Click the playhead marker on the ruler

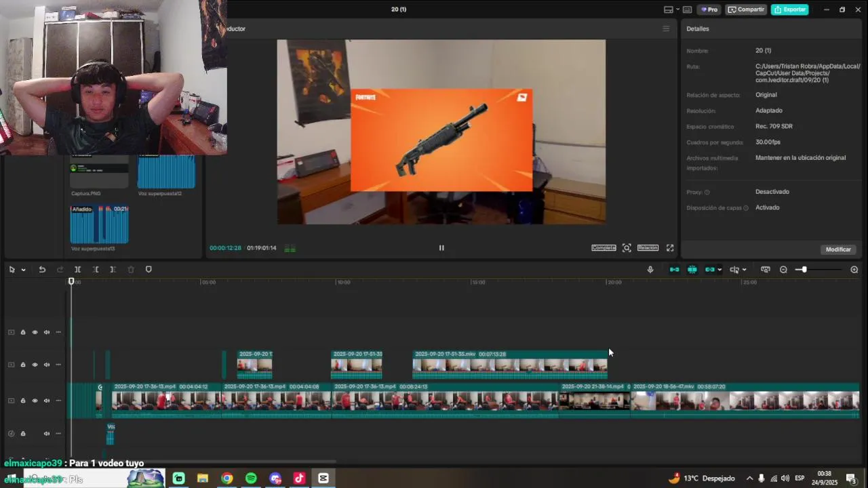(x=71, y=281)
